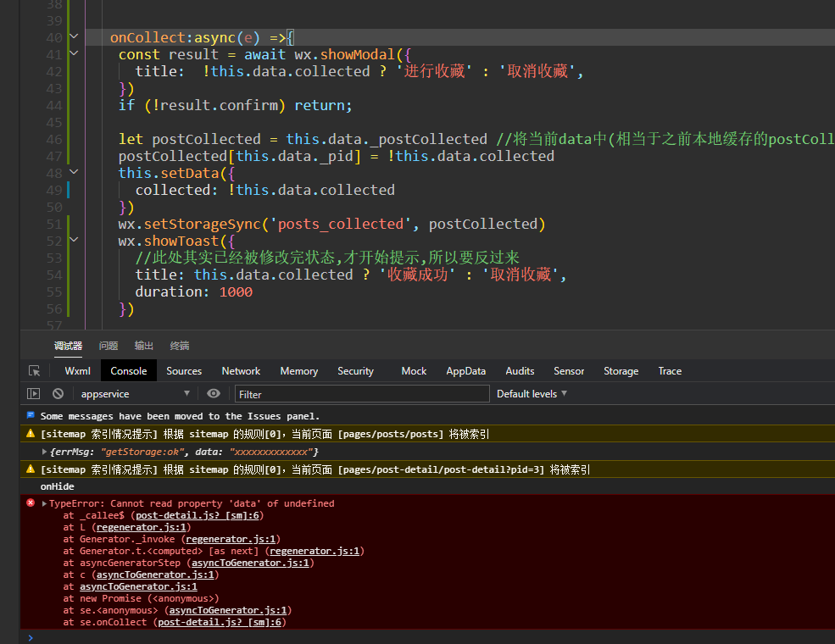This screenshot has width=835, height=644.
Task: Toggle the console sidebar panel icon
Action: point(33,394)
